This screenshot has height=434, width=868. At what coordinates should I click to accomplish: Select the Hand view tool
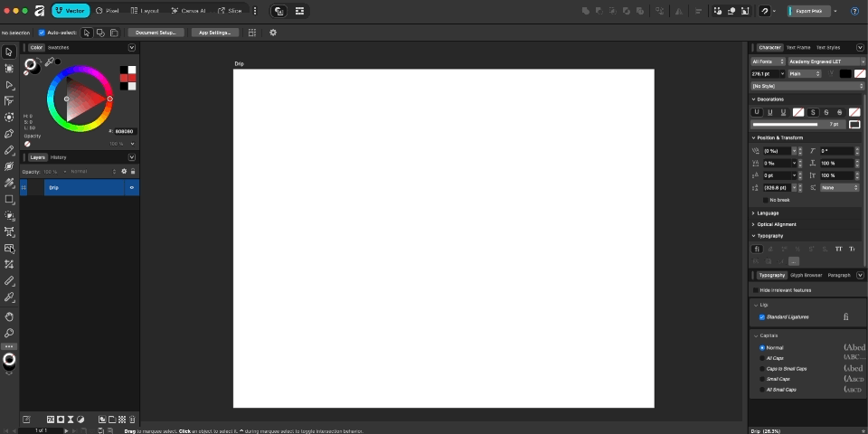click(x=9, y=316)
